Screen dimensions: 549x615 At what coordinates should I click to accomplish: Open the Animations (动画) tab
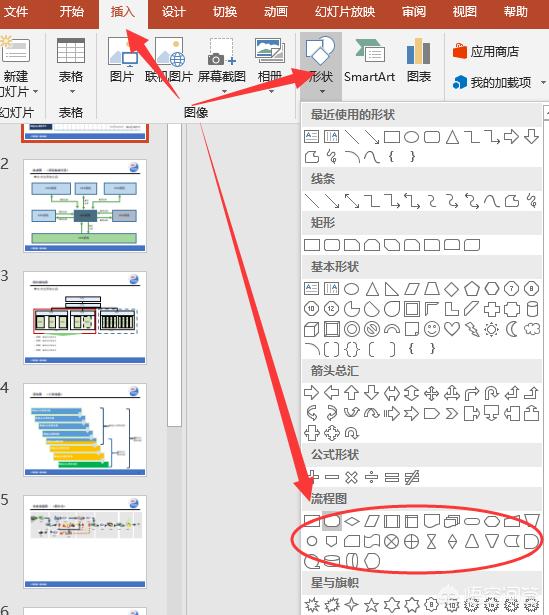pyautogui.click(x=275, y=12)
